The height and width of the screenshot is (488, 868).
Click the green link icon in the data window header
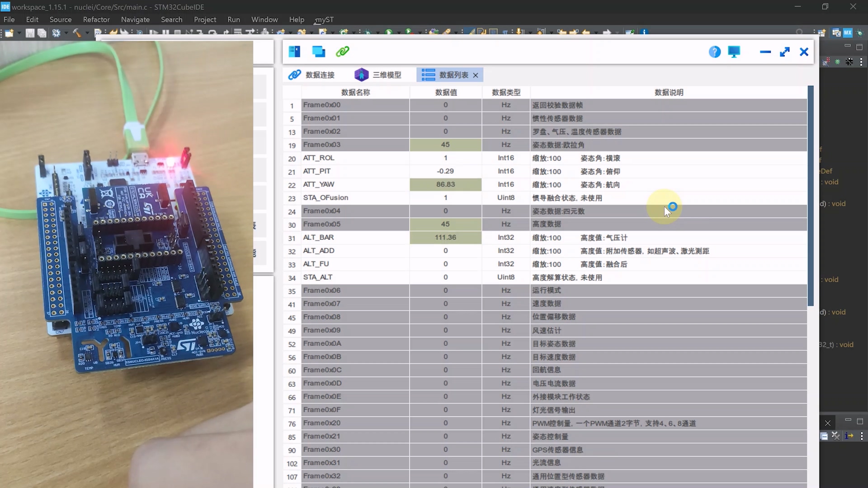click(x=342, y=51)
